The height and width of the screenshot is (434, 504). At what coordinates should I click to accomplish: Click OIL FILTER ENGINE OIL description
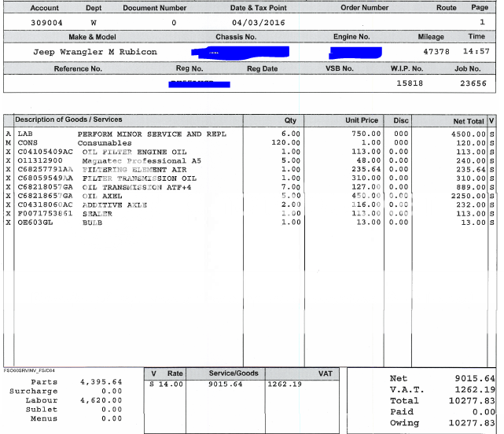point(134,152)
